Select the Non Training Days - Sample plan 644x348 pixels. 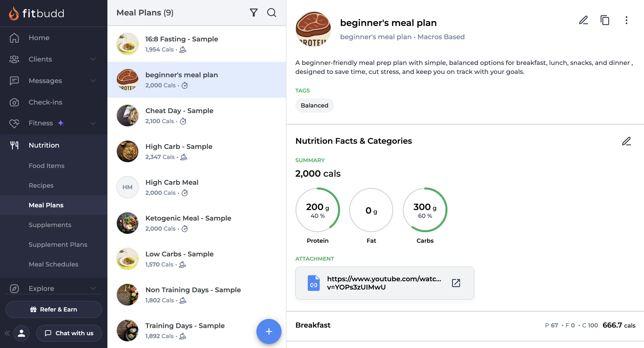pos(197,295)
